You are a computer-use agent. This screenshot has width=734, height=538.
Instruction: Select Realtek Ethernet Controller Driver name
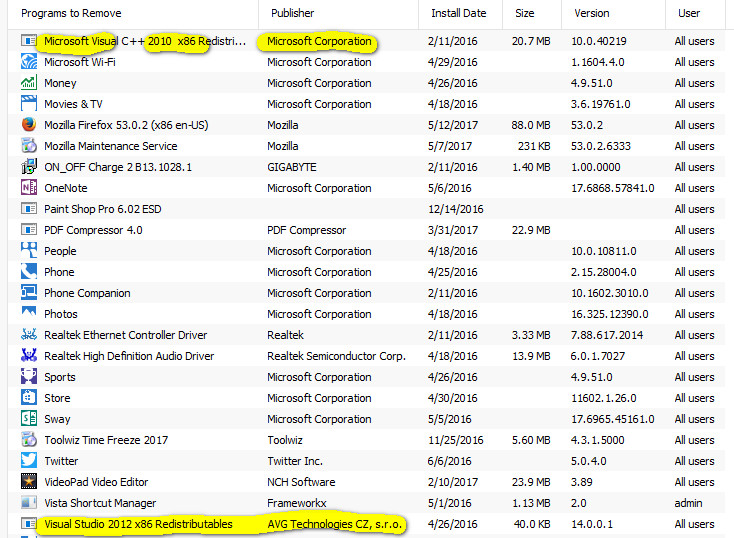click(x=125, y=335)
